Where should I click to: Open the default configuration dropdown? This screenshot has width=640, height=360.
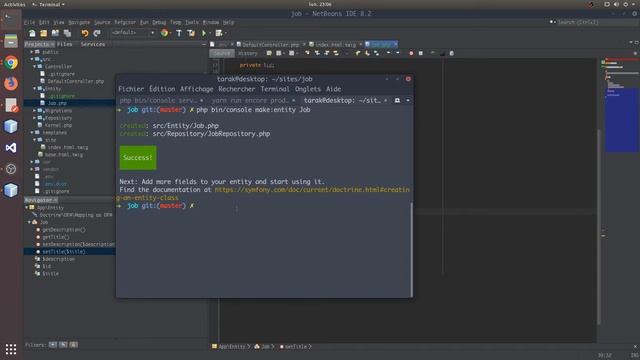point(133,33)
